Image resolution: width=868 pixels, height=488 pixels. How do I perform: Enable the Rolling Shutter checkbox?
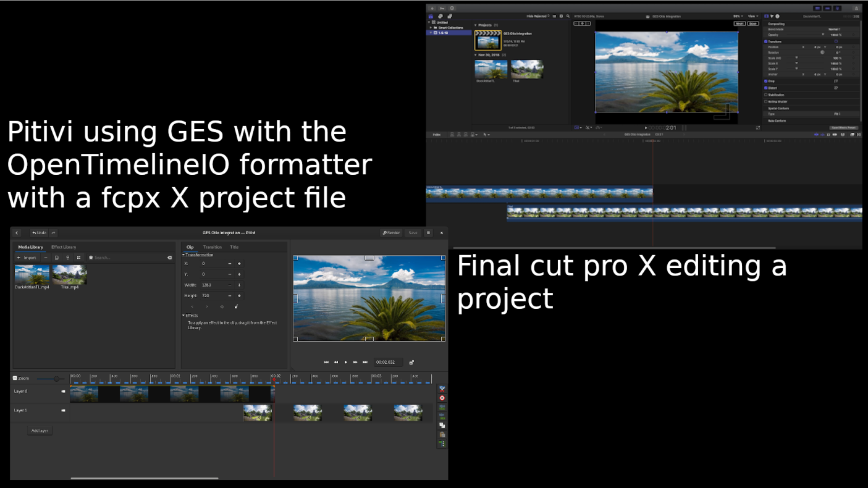766,101
